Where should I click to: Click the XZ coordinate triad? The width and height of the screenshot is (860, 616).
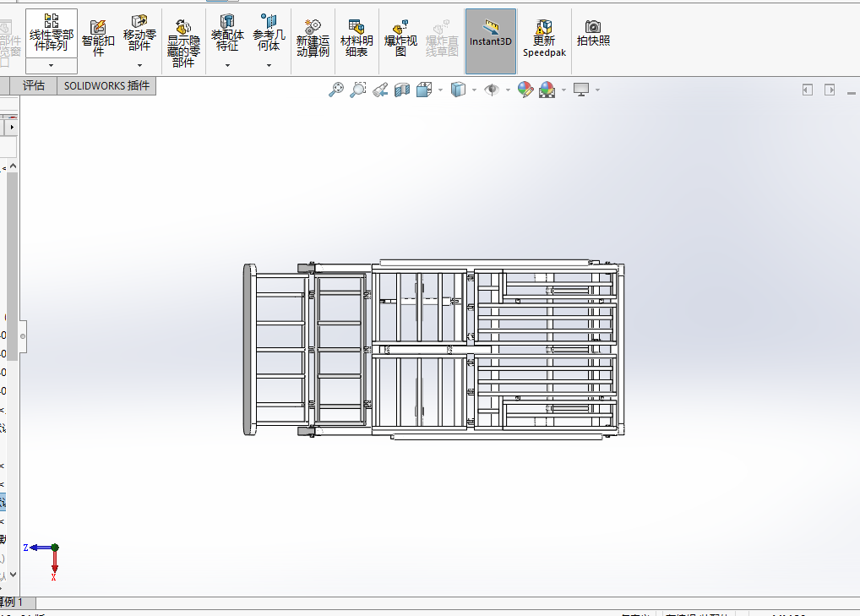click(x=44, y=561)
